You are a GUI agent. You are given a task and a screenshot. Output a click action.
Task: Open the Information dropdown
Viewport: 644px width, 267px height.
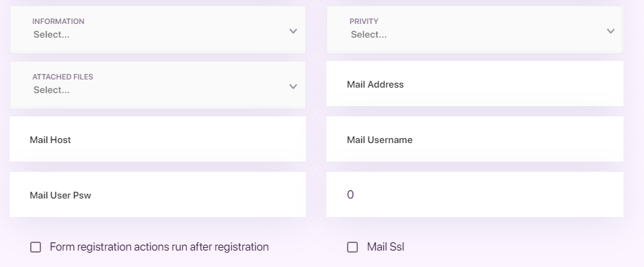157,29
